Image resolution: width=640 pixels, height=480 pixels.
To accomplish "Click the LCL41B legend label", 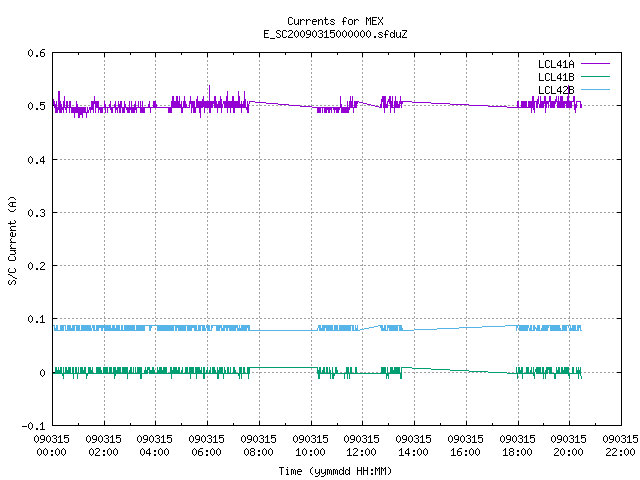I will [x=556, y=77].
